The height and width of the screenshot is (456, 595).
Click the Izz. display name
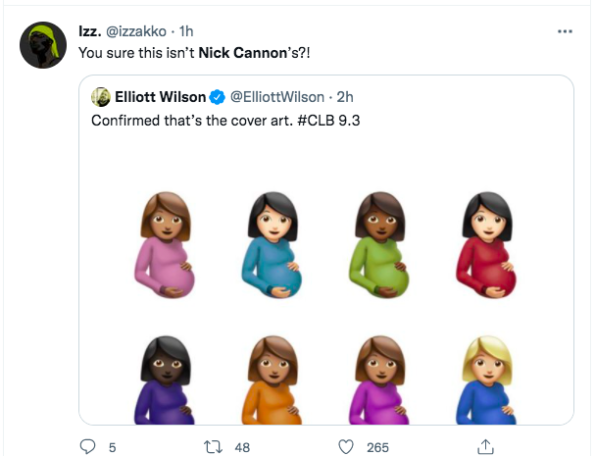click(x=90, y=31)
